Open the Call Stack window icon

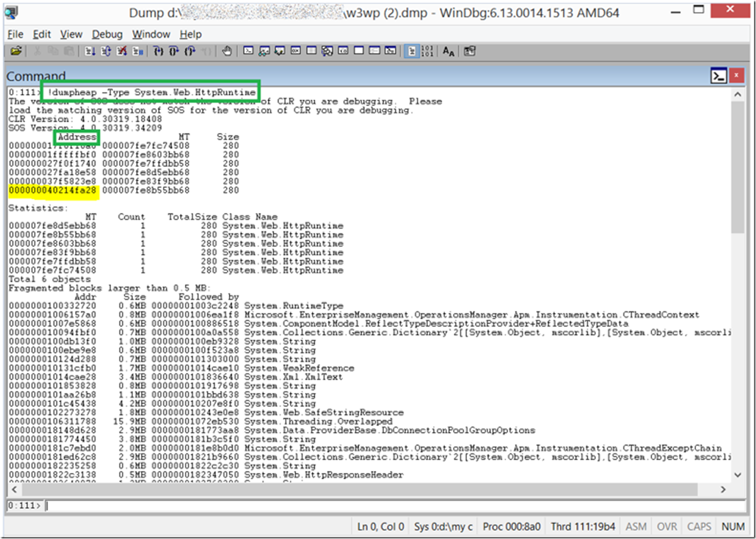pyautogui.click(x=327, y=51)
